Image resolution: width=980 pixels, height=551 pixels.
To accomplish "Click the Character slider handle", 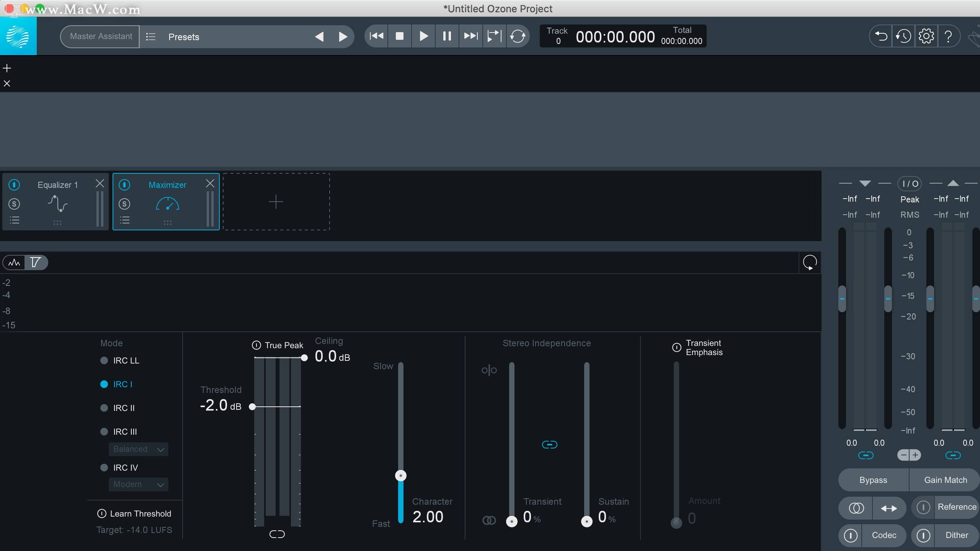I will 401,476.
